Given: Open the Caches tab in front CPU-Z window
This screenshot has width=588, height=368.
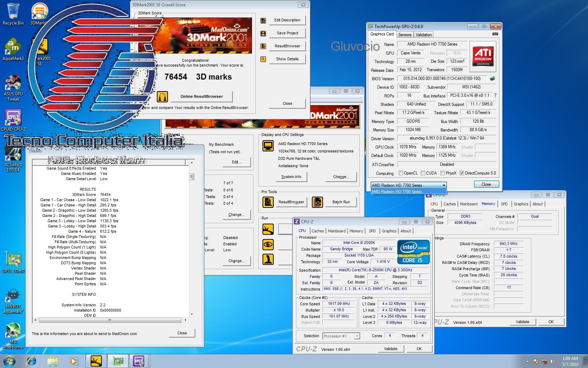Looking at the screenshot, I should [318, 231].
